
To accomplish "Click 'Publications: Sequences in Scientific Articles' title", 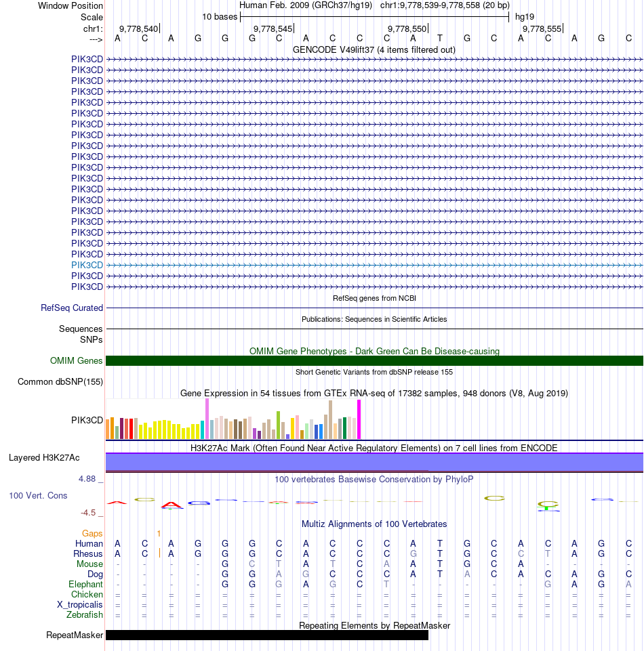I will (x=374, y=319).
